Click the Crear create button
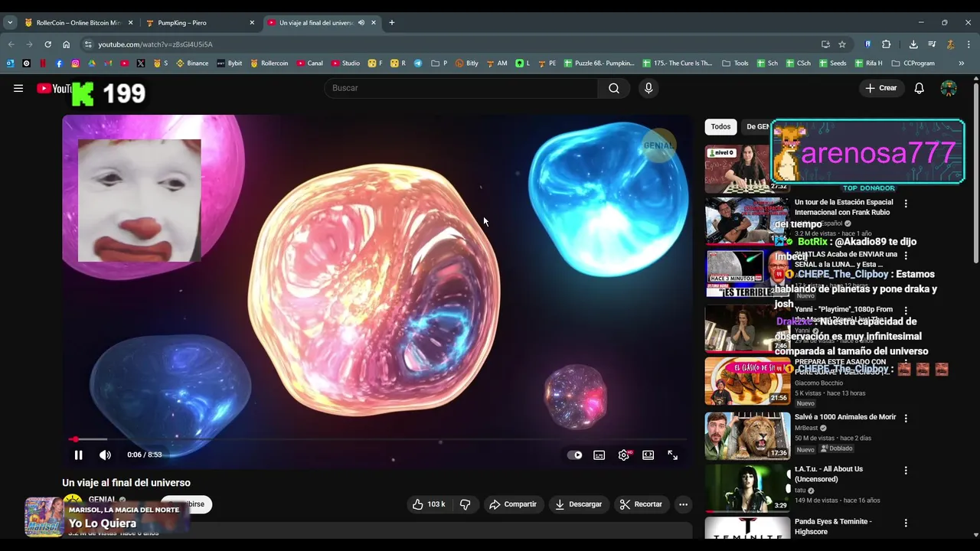Image resolution: width=980 pixels, height=551 pixels. pyautogui.click(x=881, y=88)
